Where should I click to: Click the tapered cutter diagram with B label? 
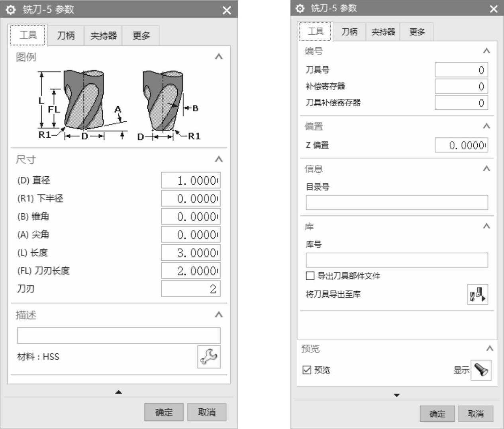pos(169,105)
